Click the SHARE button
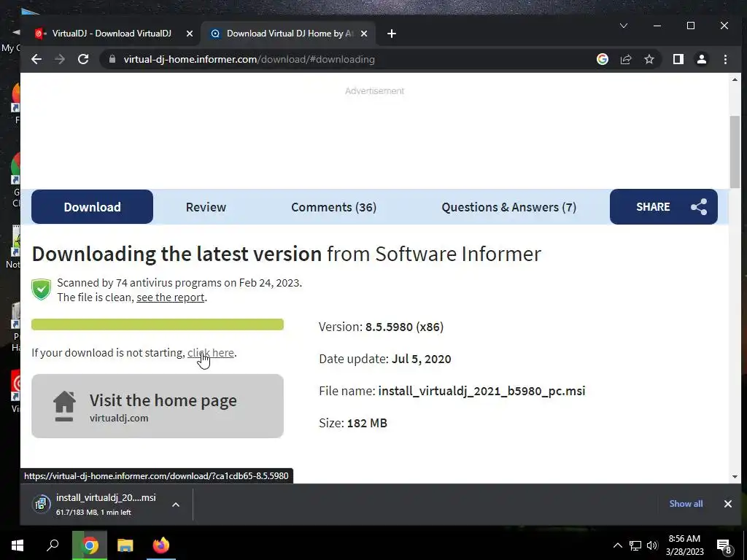 pyautogui.click(x=664, y=206)
